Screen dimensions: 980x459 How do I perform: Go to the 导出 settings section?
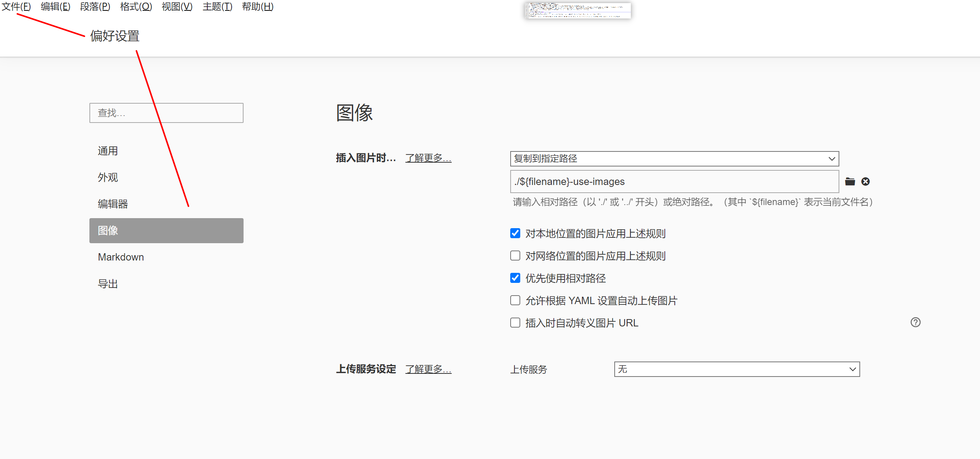[108, 284]
